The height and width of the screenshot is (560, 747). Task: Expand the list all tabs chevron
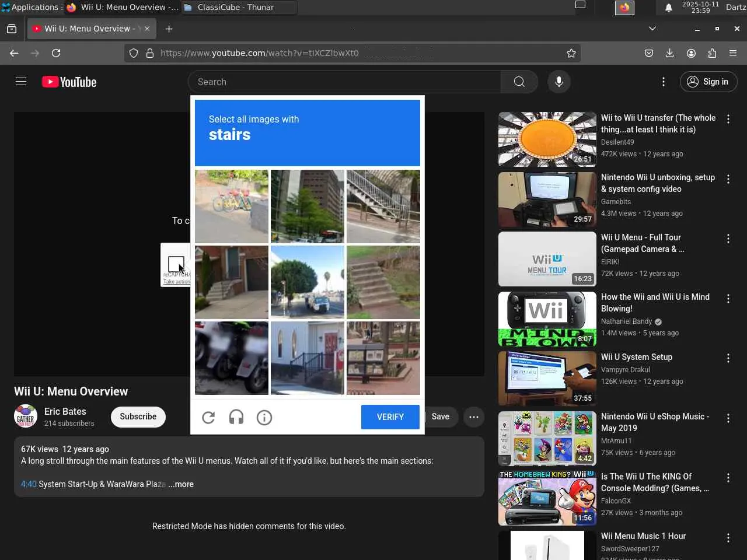click(652, 29)
